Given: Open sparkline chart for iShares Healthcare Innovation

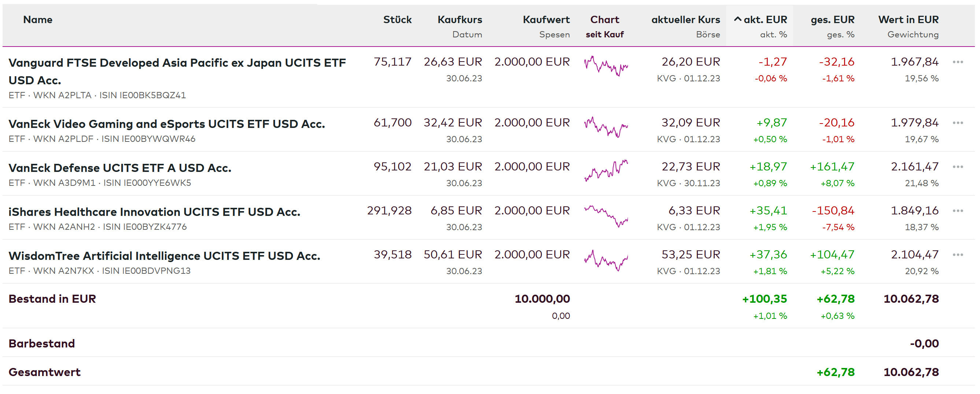Looking at the screenshot, I should pyautogui.click(x=606, y=216).
